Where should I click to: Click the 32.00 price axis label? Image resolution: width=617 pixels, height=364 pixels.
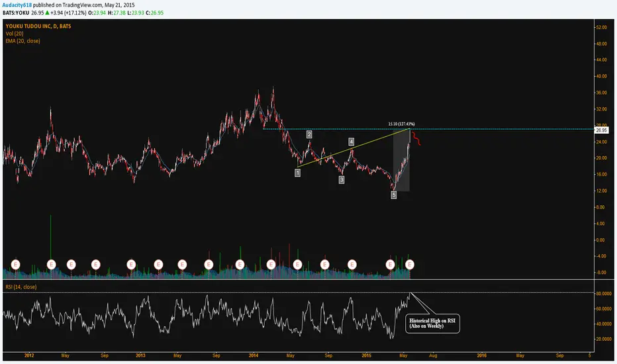pos(602,109)
